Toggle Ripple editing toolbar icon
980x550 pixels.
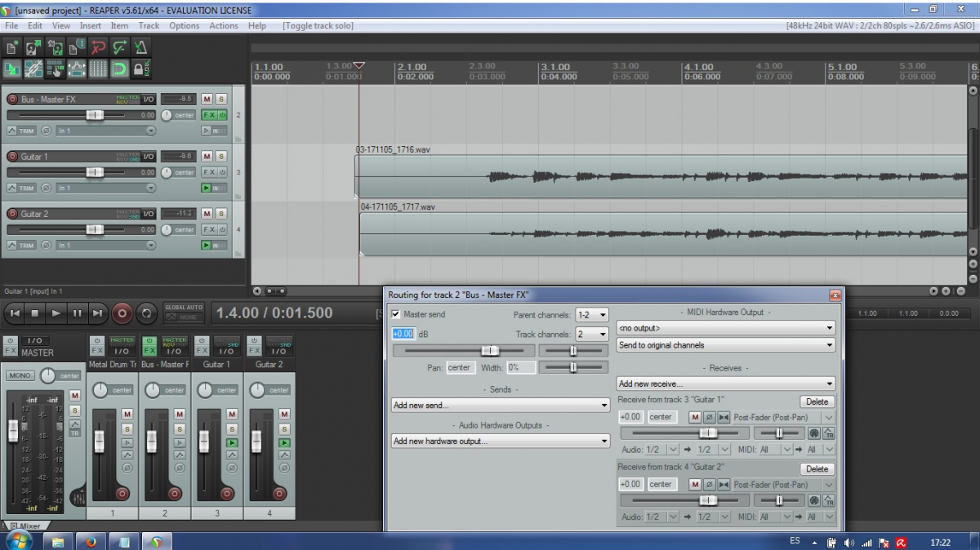tap(56, 69)
